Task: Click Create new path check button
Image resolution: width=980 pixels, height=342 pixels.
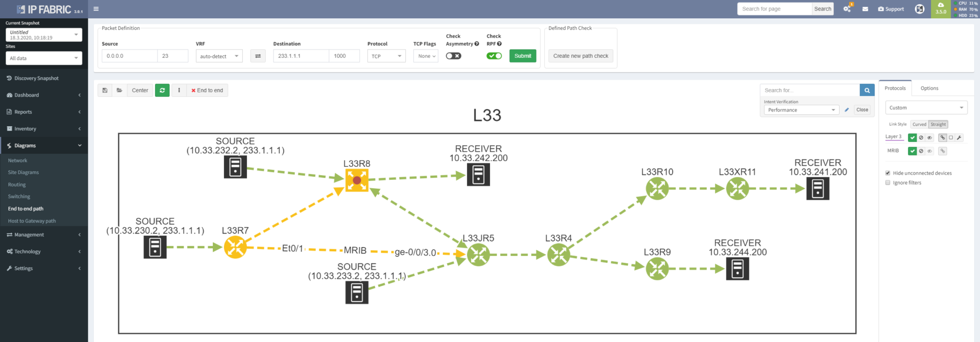Action: point(580,56)
